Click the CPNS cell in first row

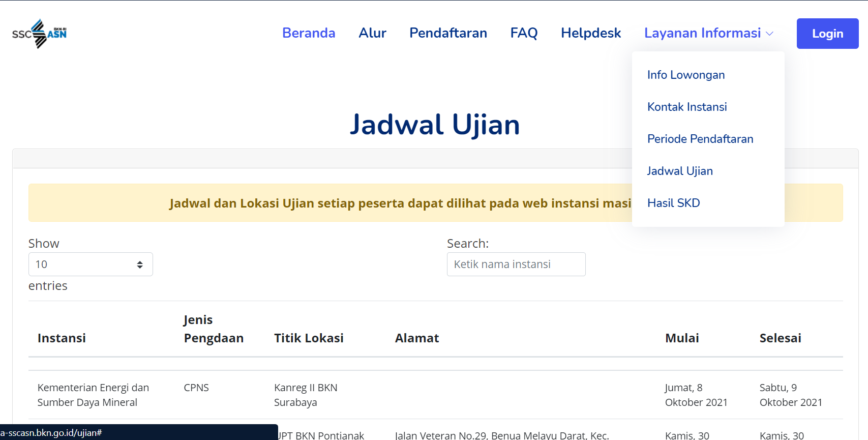[x=196, y=388]
